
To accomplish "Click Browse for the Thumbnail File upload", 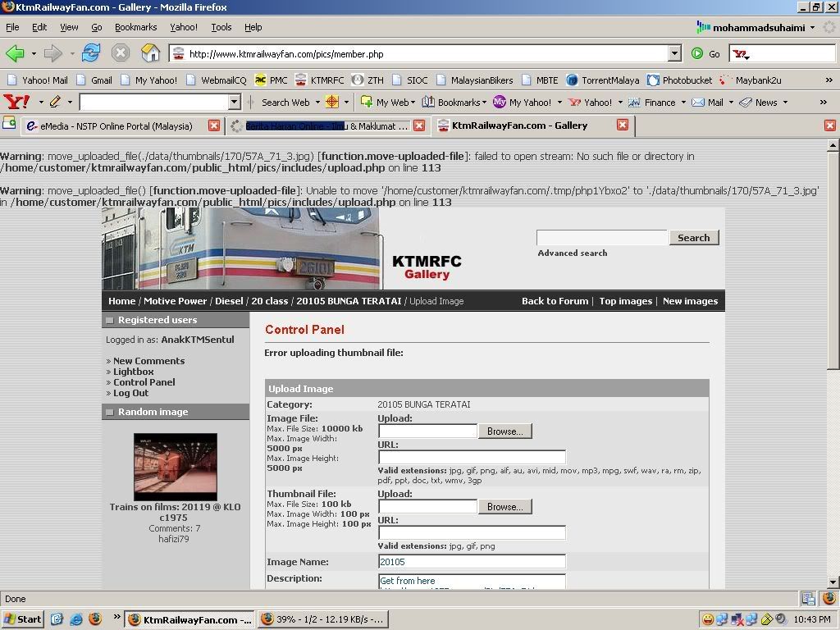I will 504,507.
